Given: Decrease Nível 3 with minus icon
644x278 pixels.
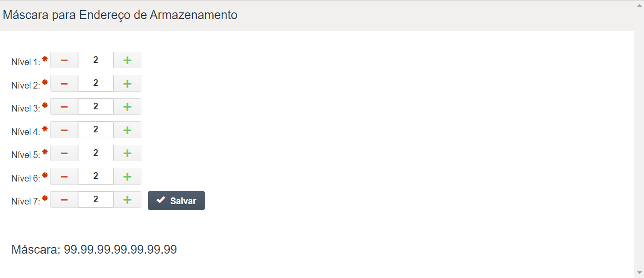Looking at the screenshot, I should coord(64,107).
